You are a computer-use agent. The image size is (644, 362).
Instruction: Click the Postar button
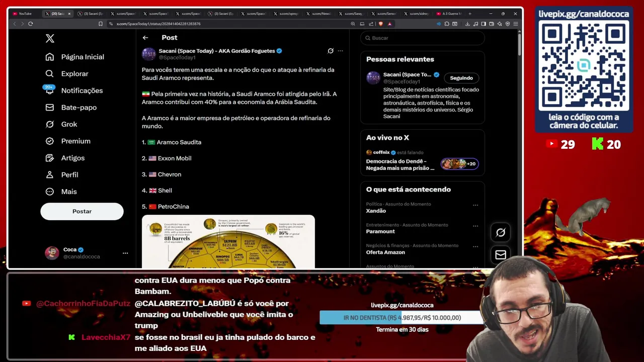(82, 211)
